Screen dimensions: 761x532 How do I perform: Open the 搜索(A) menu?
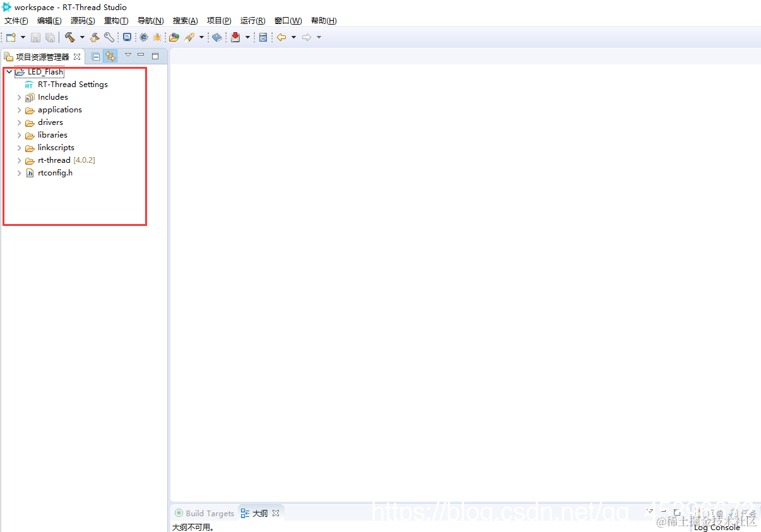point(185,21)
